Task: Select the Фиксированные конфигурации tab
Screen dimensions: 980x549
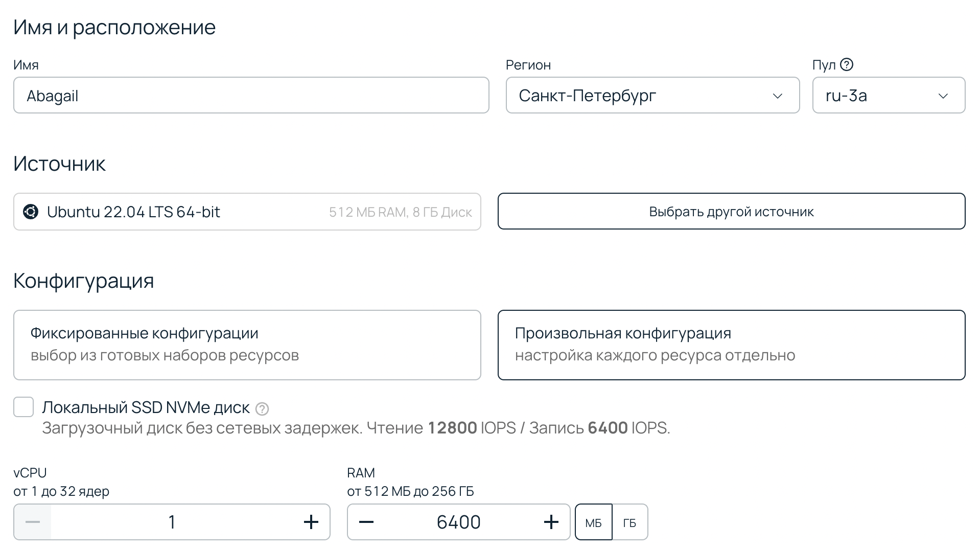Action: [x=247, y=345]
